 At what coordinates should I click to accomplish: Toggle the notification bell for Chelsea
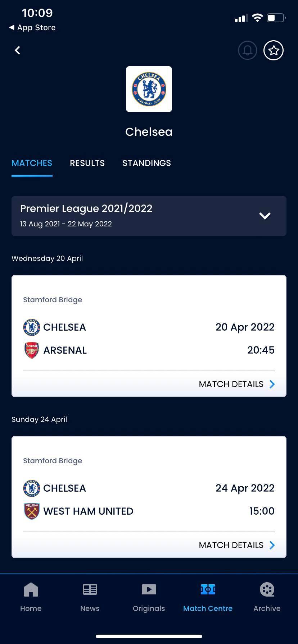tap(248, 50)
